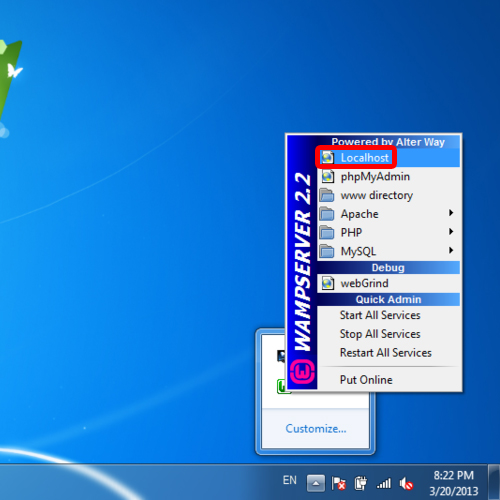Toggle Put Online option
This screenshot has height=500, width=500.
click(x=389, y=380)
